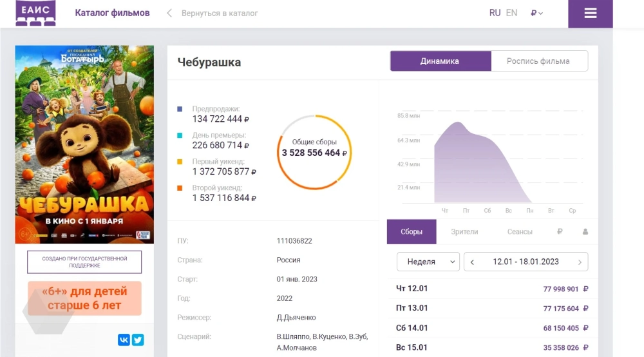Go to previous week with left arrow
Viewport: 644px width, 357px height.
tap(473, 262)
